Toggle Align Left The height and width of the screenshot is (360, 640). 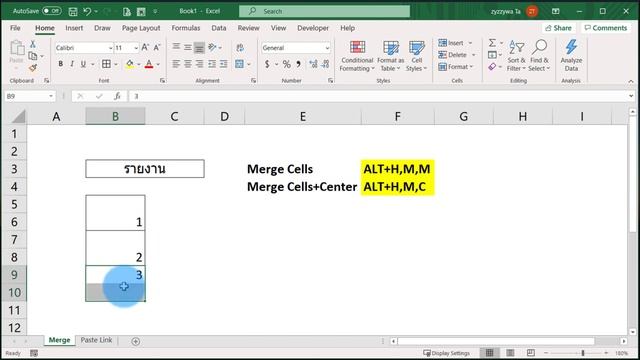click(x=176, y=64)
